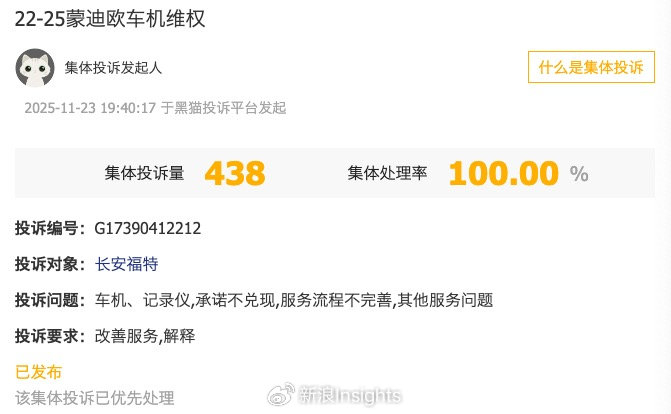Image resolution: width=671 pixels, height=414 pixels.
Task: Click the 新浪Insights watermark text
Action: point(350,395)
